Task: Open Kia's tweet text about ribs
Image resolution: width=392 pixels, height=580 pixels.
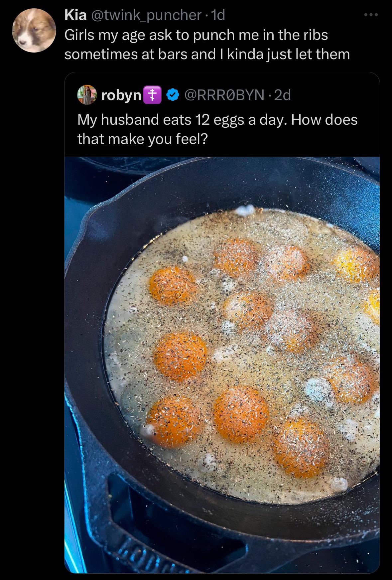Action: click(207, 45)
